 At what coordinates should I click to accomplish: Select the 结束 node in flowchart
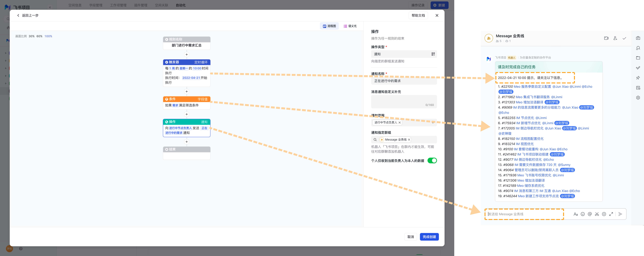(187, 153)
